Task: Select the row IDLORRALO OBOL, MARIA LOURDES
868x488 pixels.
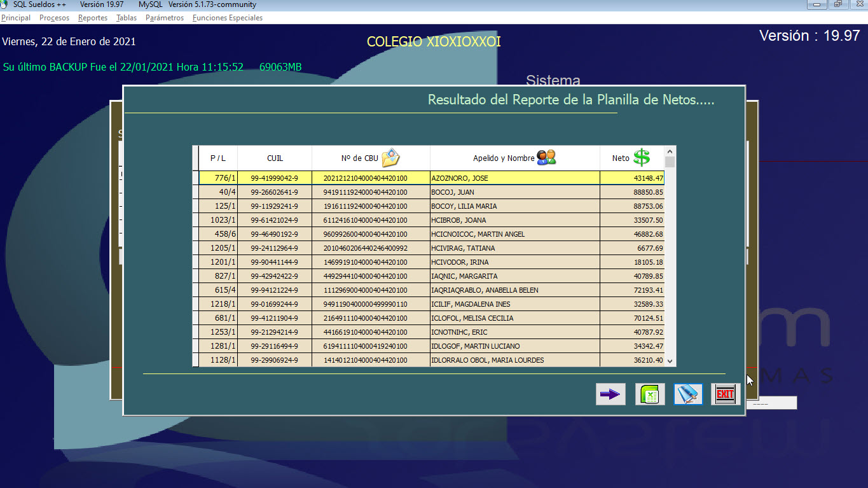Action: 432,360
